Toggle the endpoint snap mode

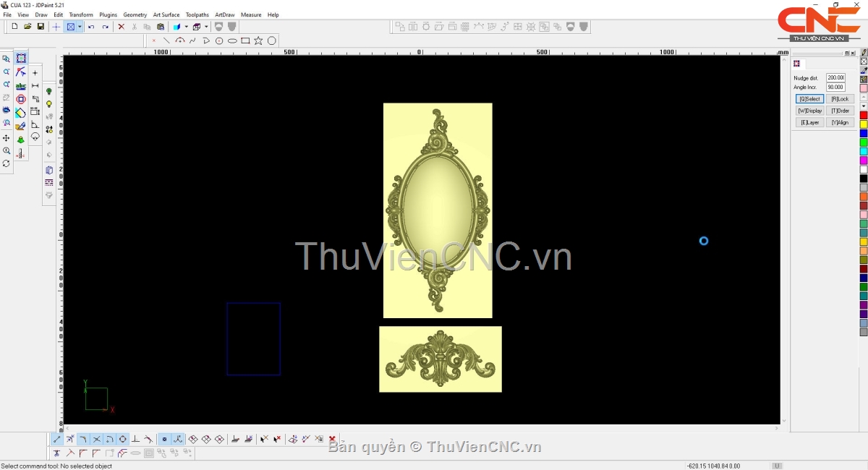pyautogui.click(x=57, y=439)
